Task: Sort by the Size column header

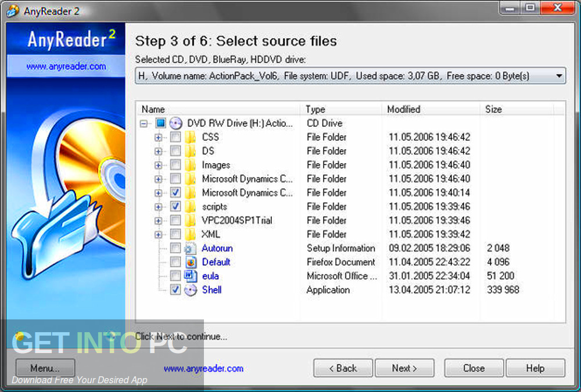Action: tap(517, 109)
